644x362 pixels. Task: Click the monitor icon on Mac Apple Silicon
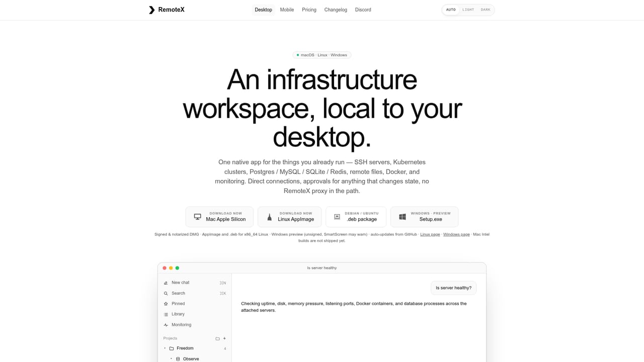197,217
